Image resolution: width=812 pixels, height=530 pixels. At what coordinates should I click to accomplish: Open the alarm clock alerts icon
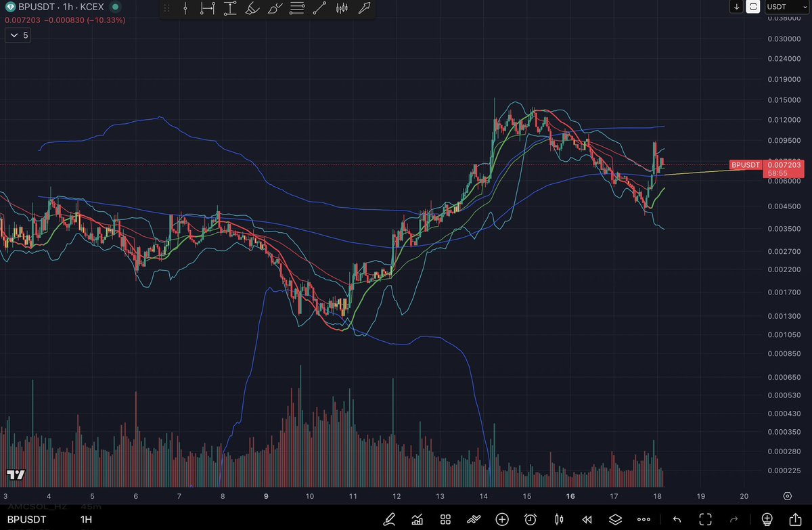click(531, 519)
